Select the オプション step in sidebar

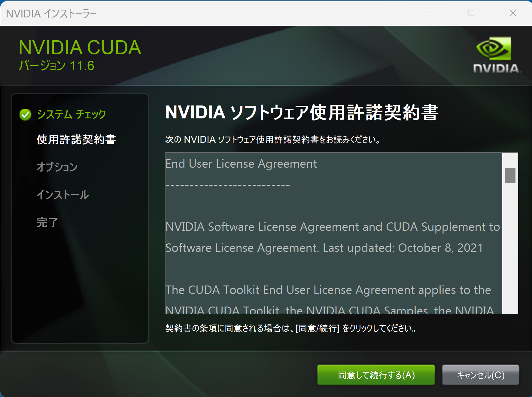(57, 167)
